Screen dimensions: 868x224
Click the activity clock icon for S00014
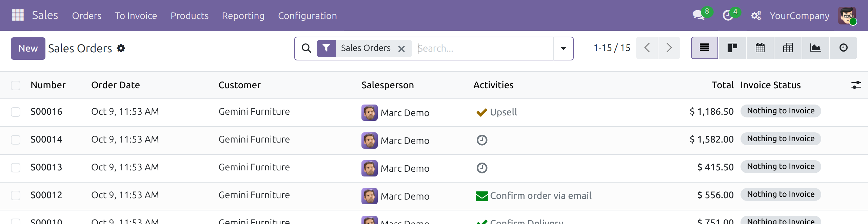(482, 140)
